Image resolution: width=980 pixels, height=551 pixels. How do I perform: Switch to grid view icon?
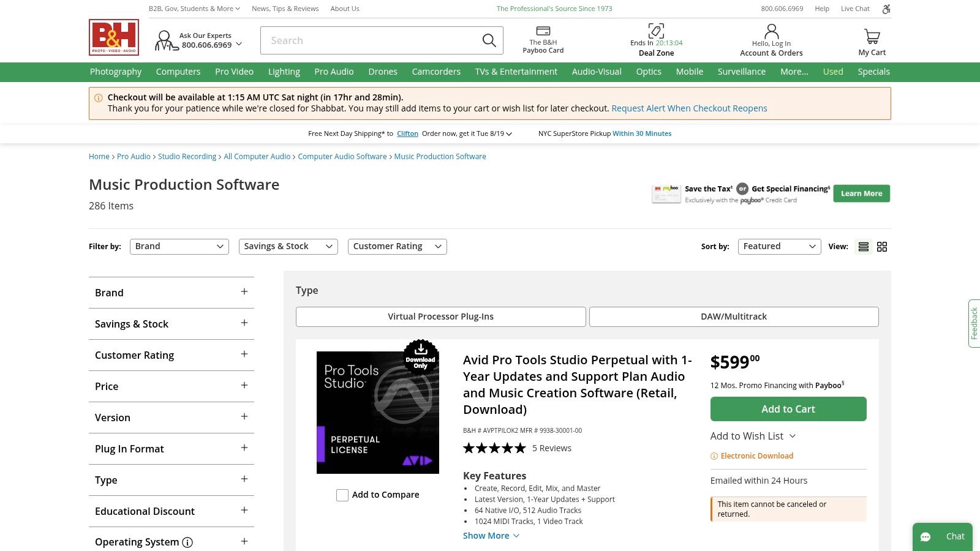coord(882,247)
